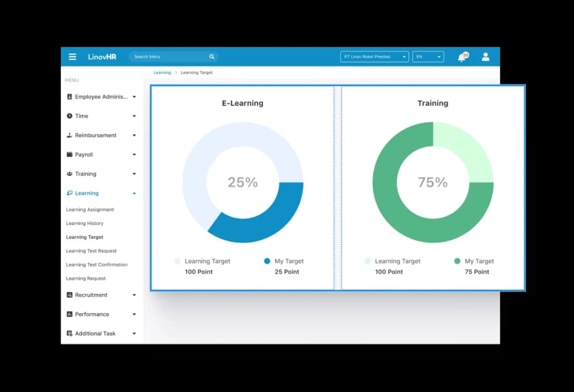Click the Additional Task icon
This screenshot has height=392, width=574.
[69, 333]
